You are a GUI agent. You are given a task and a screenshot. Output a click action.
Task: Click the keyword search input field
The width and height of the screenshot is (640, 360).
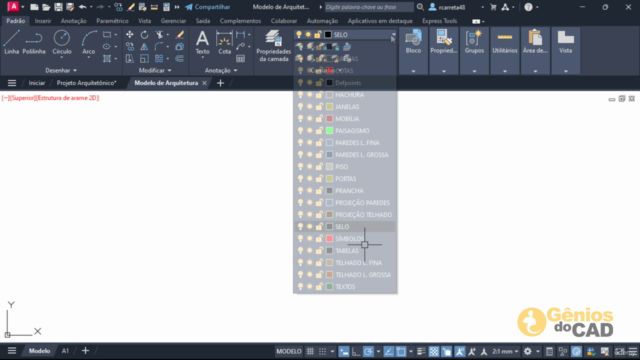pyautogui.click(x=369, y=7)
